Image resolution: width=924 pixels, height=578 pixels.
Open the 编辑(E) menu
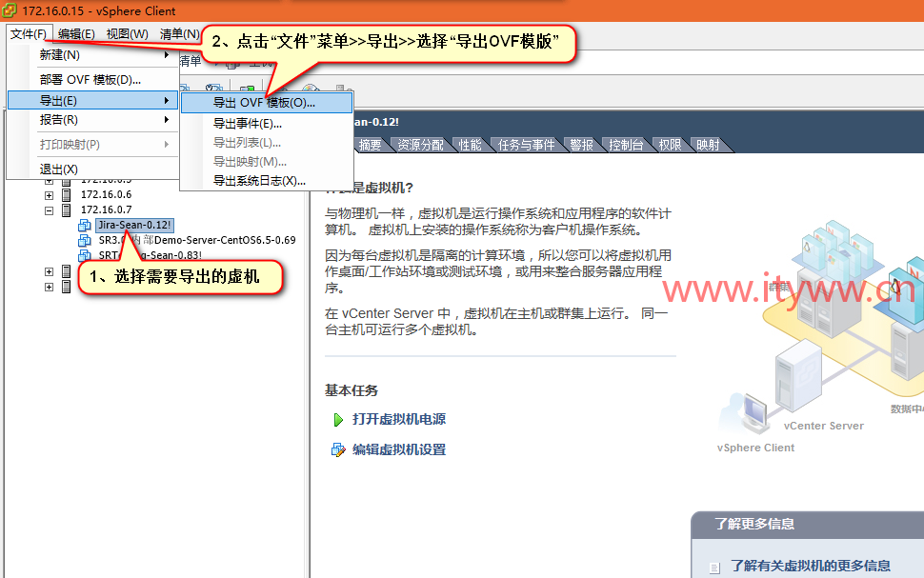click(x=76, y=34)
